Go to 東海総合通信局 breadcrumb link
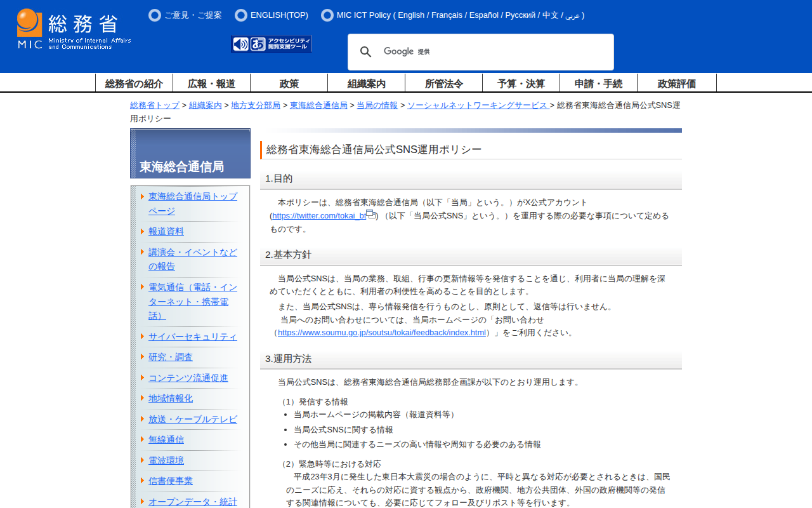The width and height of the screenshot is (812, 508). click(x=318, y=105)
